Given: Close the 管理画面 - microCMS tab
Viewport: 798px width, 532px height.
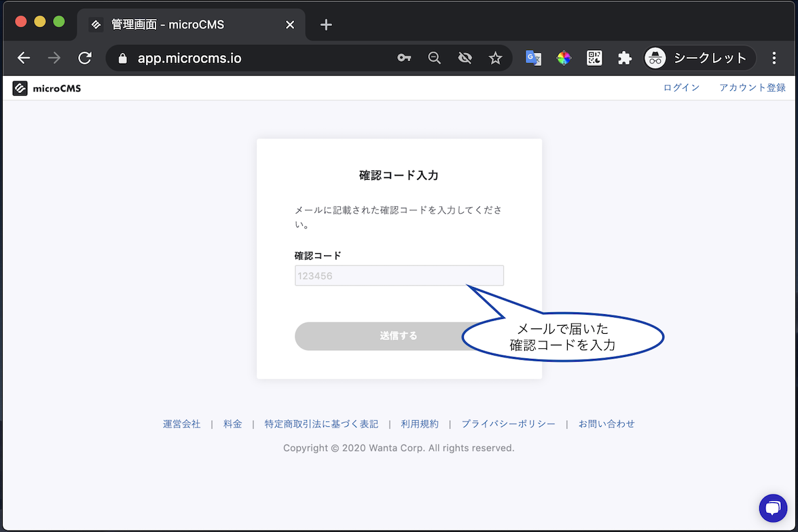Looking at the screenshot, I should pyautogui.click(x=290, y=24).
